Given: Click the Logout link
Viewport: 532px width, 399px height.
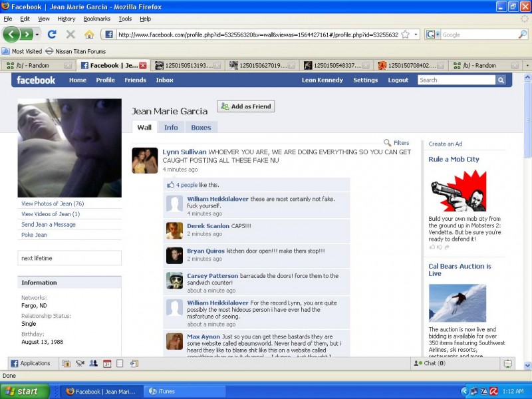Looking at the screenshot, I should pyautogui.click(x=398, y=80).
